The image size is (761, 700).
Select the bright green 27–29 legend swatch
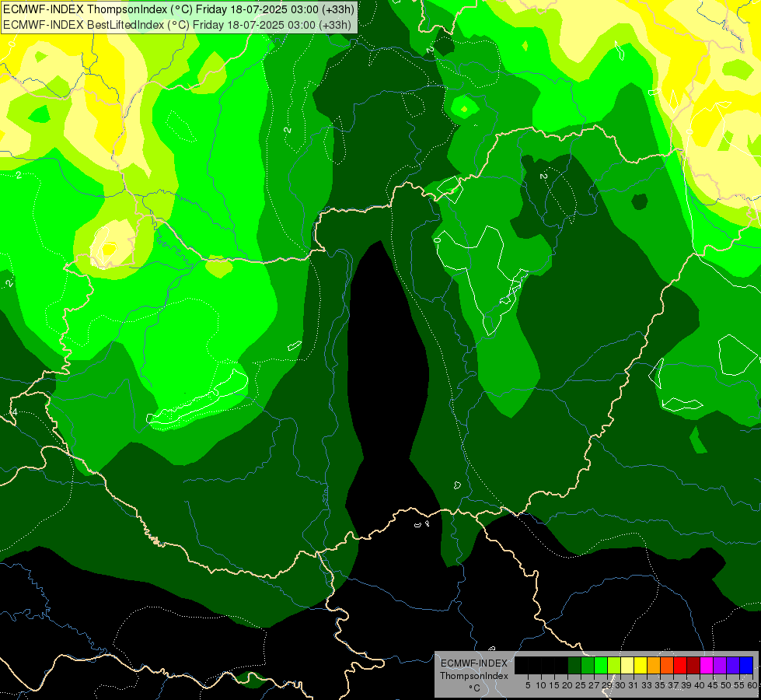click(x=602, y=665)
